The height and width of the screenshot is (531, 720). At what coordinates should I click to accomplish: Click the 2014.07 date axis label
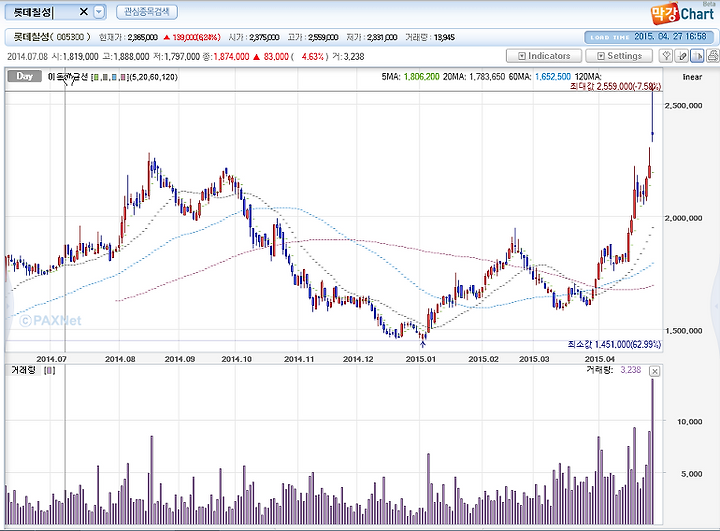point(51,359)
